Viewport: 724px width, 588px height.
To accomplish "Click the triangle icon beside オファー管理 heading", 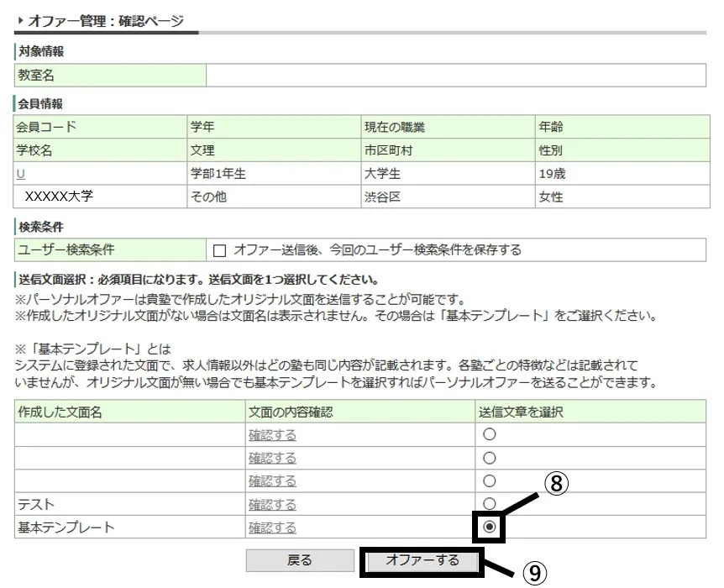I will (x=20, y=20).
